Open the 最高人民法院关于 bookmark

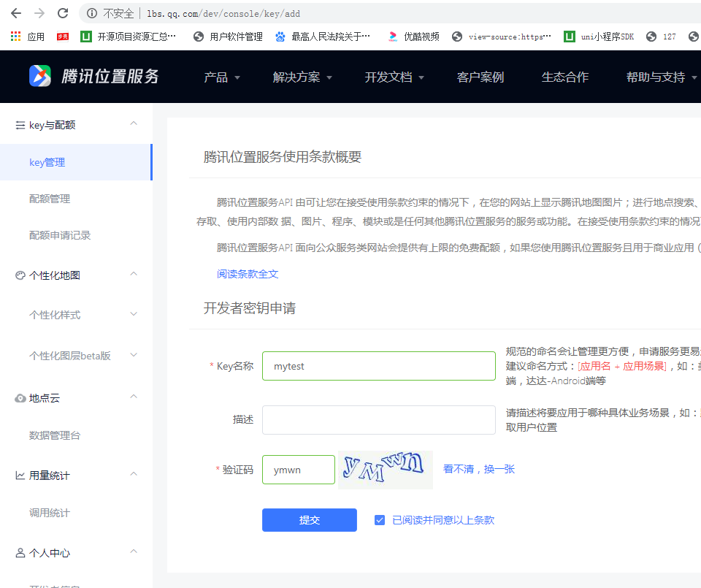coord(322,37)
